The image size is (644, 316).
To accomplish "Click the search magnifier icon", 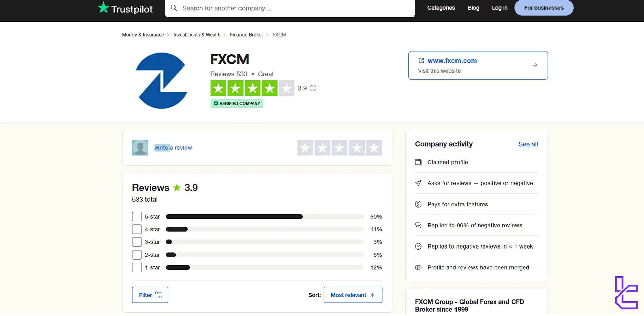I will [174, 8].
